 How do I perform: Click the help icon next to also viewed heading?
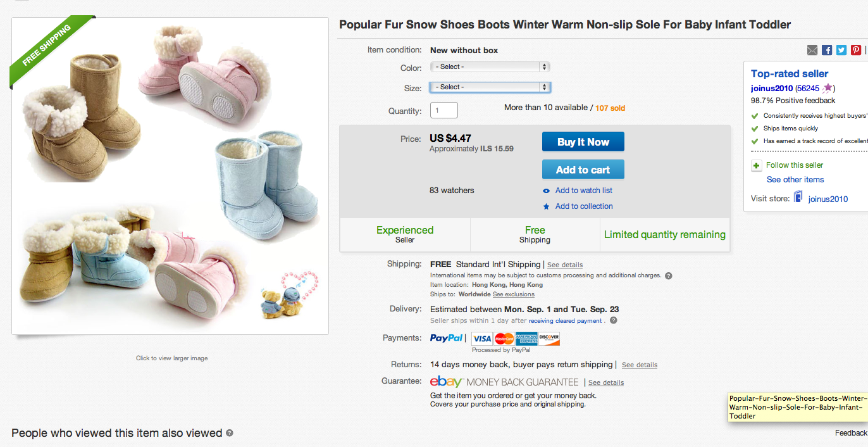point(230,433)
